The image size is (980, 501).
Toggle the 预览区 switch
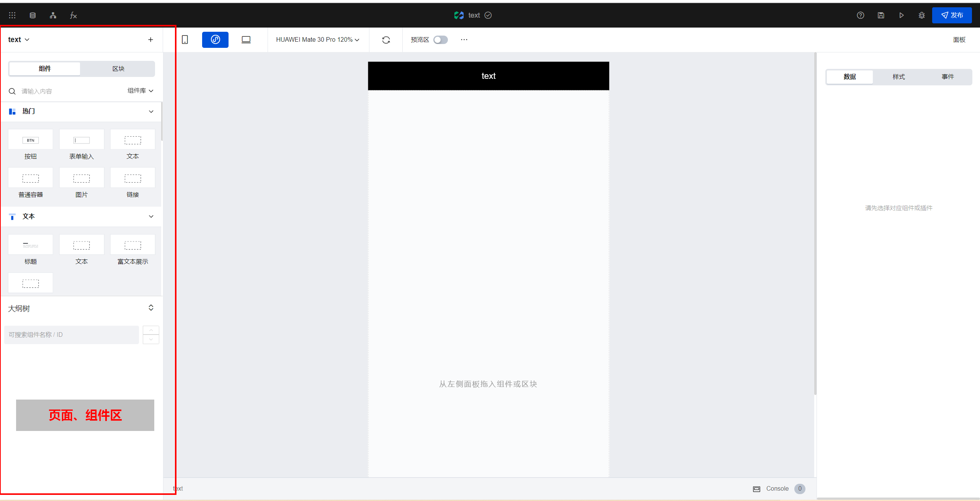click(440, 40)
